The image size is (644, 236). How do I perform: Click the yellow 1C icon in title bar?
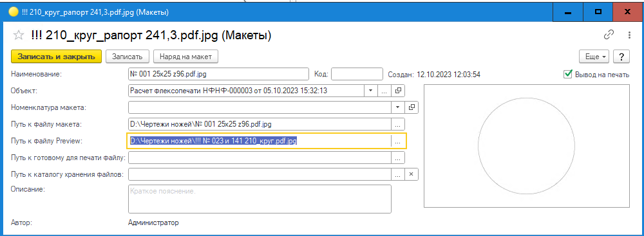click(x=13, y=12)
